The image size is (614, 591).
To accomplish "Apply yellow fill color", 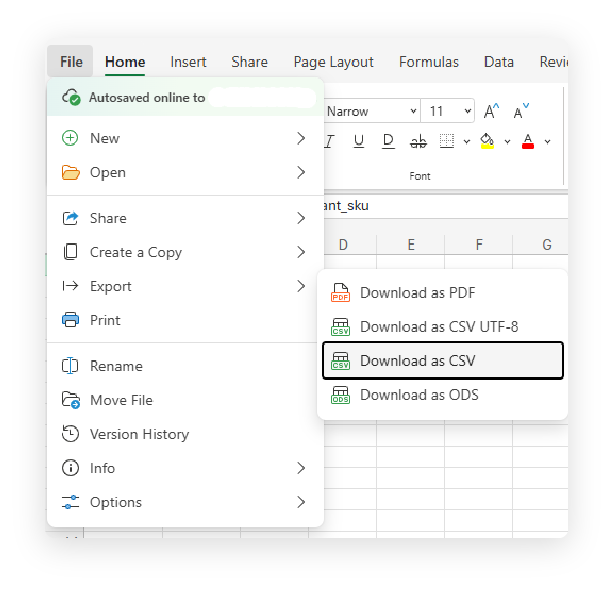I will (x=487, y=141).
